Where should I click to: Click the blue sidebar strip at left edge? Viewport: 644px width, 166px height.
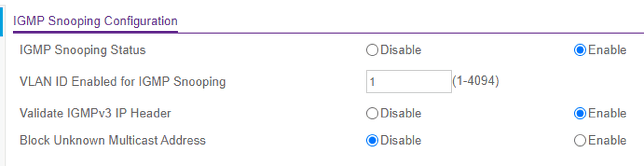click(1, 22)
